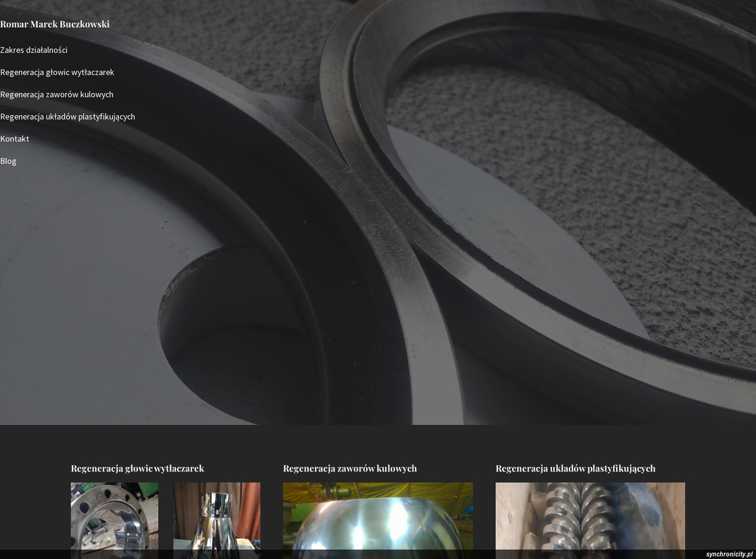The image size is (756, 559).
Task: Click the Romar Marek Buczkowski site title
Action: (55, 24)
